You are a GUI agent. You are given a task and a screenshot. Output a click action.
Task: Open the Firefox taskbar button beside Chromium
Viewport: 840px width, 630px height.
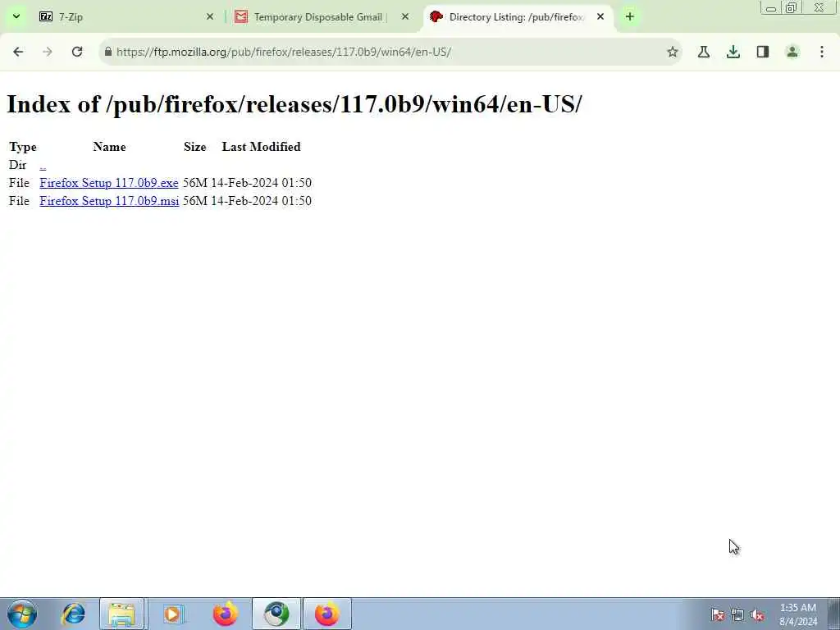[x=327, y=614]
